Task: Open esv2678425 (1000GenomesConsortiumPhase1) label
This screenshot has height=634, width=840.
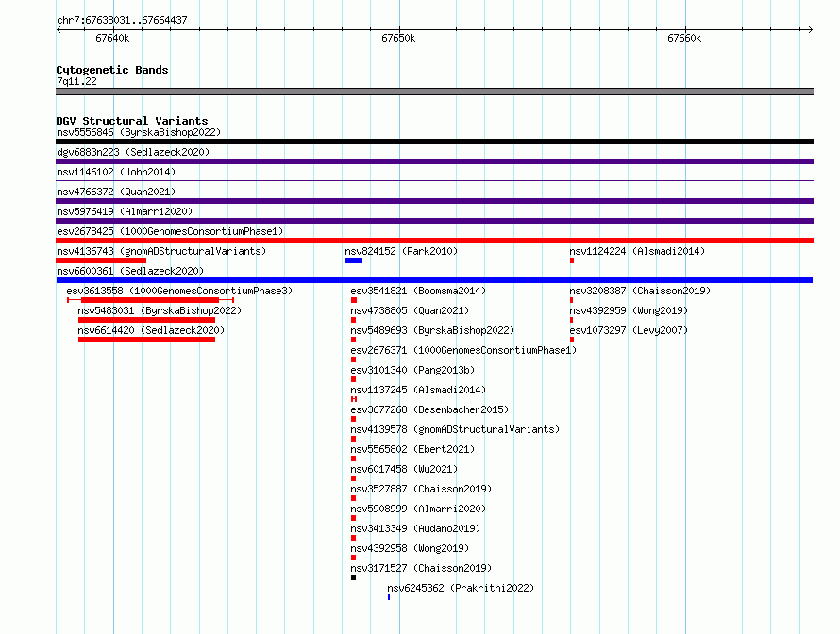Action: coord(170,231)
